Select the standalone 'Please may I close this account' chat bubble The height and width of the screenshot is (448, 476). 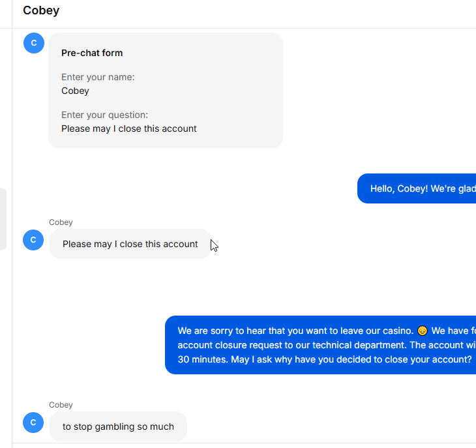tap(130, 244)
